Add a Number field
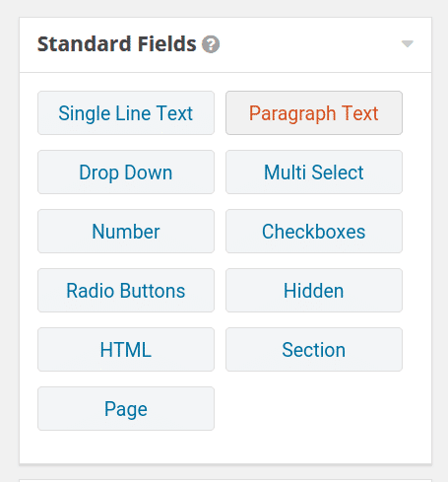448x482 pixels. click(x=126, y=232)
